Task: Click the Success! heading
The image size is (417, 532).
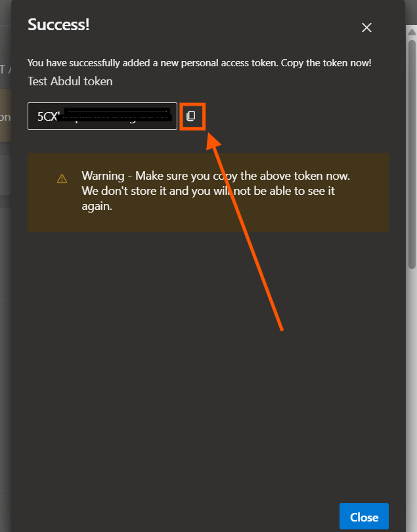Action: (x=58, y=24)
